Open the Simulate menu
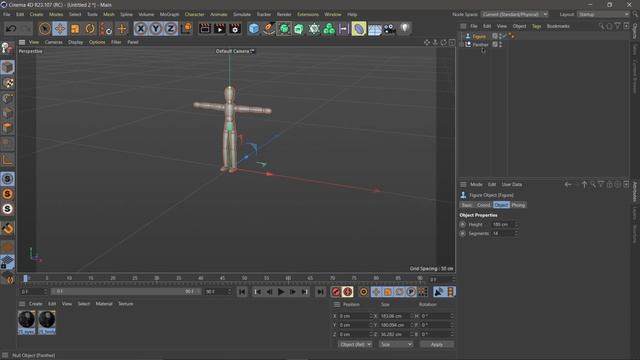 pos(242,14)
